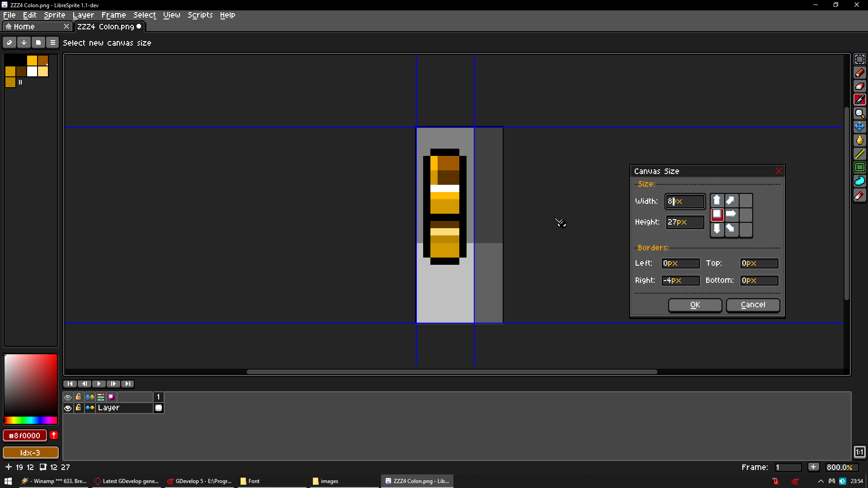Screen dimensions: 868x488
Task: Select the Pencil tool
Action: tap(859, 73)
